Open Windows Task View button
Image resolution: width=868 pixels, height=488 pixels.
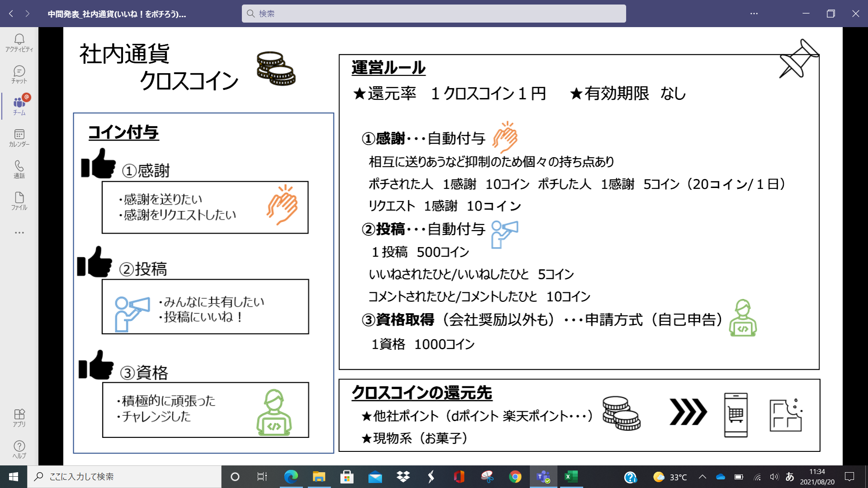click(262, 477)
